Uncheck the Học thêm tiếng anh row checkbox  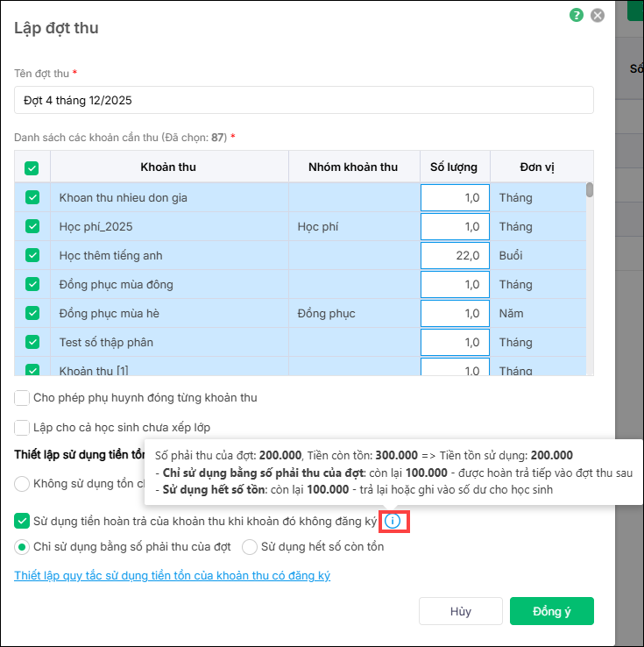pyautogui.click(x=32, y=255)
